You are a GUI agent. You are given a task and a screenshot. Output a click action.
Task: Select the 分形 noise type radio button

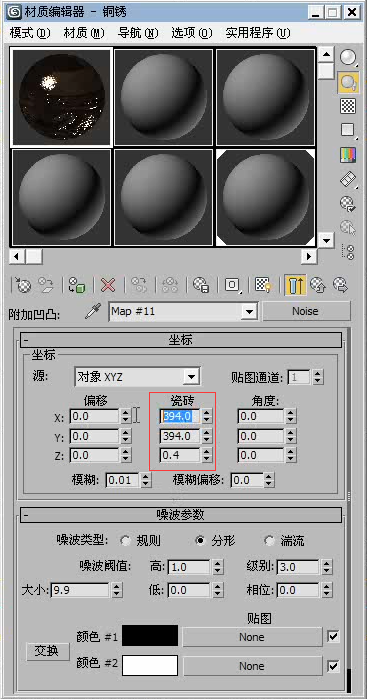pos(200,541)
